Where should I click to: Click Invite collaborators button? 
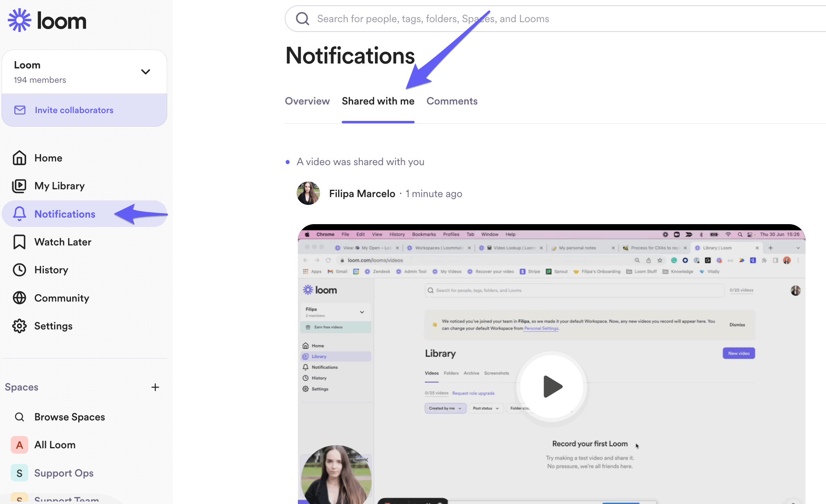click(74, 110)
